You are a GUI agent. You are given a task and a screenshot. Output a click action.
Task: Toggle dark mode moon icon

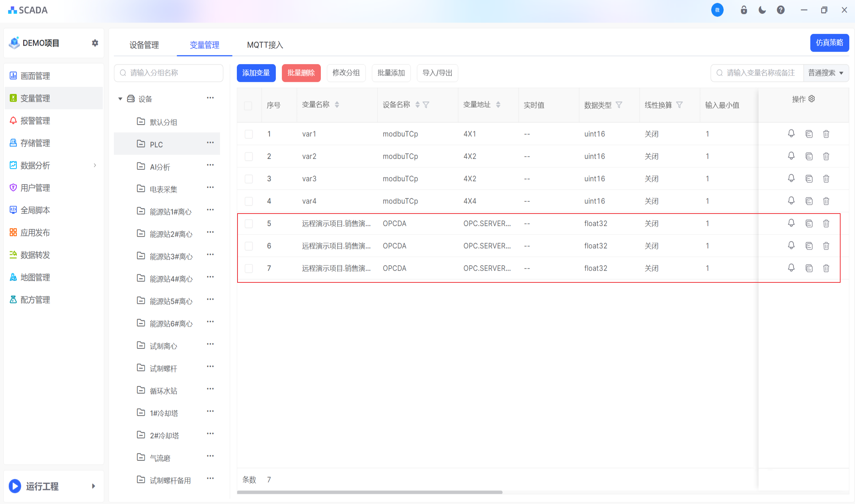[x=762, y=10]
